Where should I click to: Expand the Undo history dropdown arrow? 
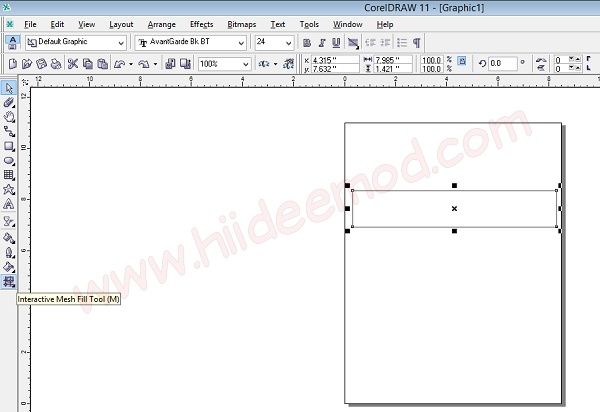(130, 64)
